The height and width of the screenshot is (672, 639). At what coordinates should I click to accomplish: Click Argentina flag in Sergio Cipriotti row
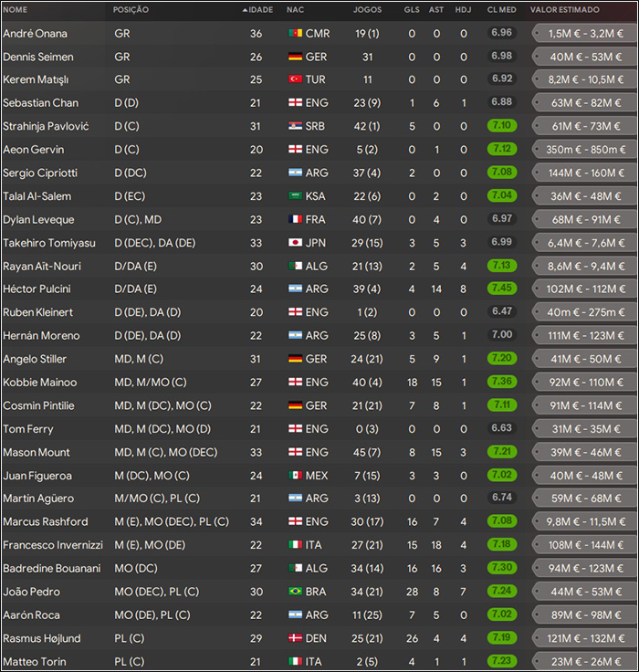[295, 173]
